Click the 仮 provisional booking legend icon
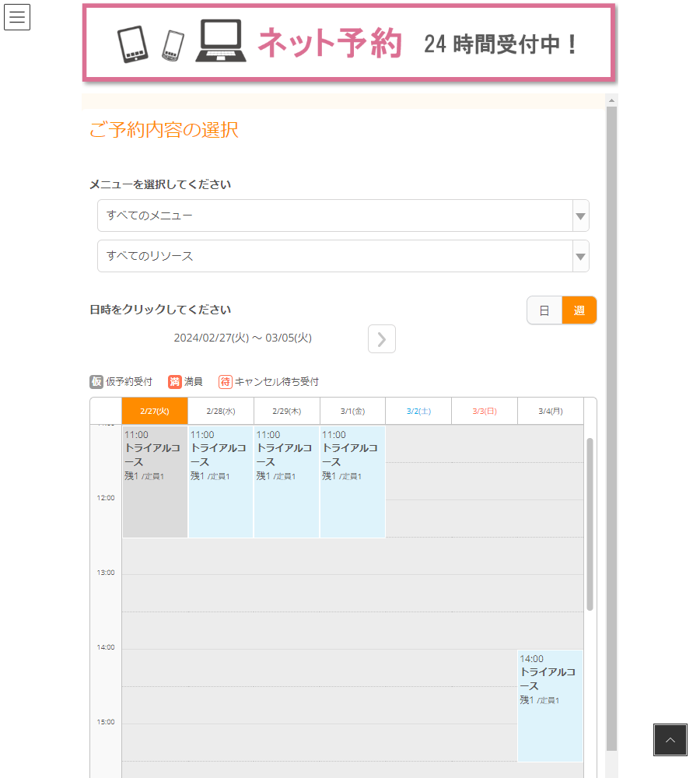This screenshot has height=778, width=700. coord(96,382)
